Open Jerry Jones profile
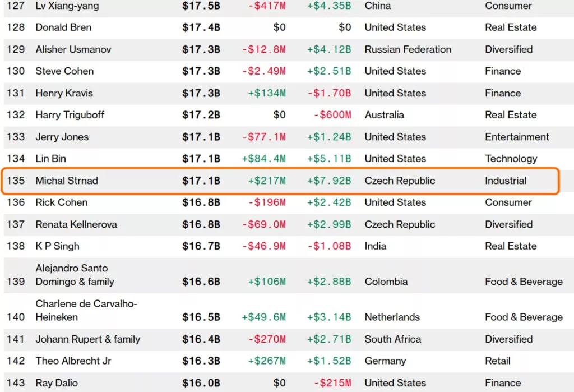This screenshot has width=574, height=392. coord(62,137)
